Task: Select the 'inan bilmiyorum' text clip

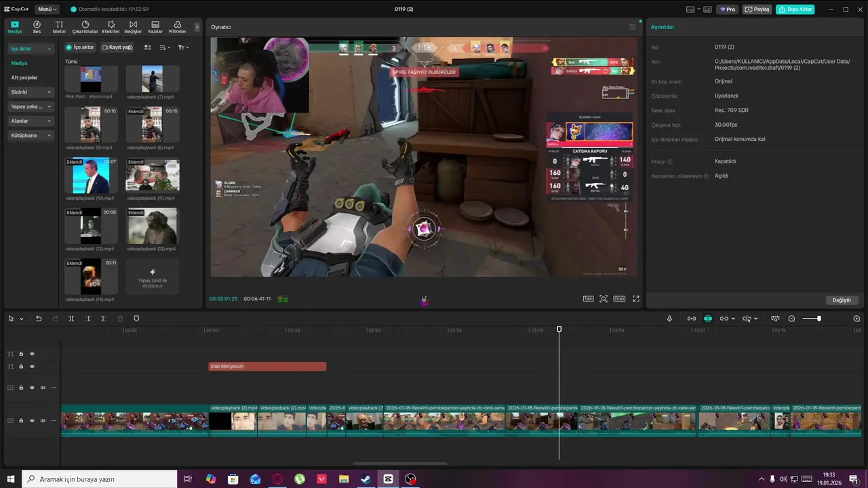Action: click(x=267, y=367)
